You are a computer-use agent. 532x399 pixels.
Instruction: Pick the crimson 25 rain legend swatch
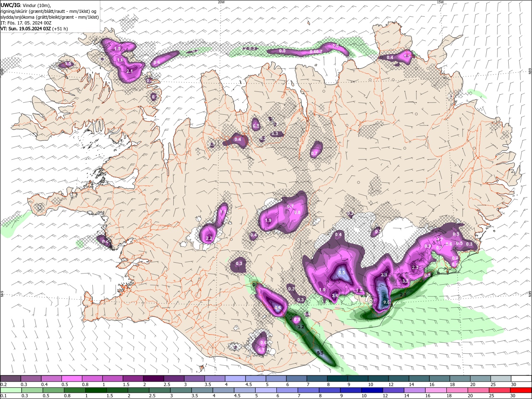(x=500, y=390)
